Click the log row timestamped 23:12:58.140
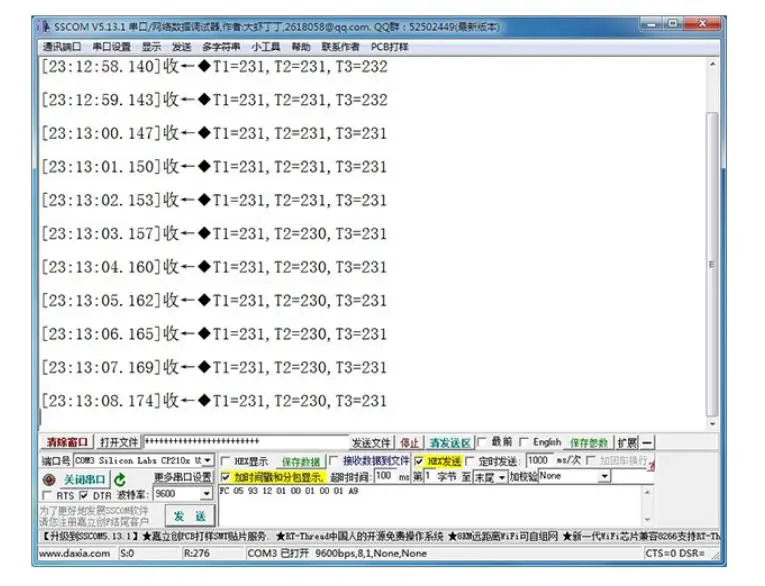The image size is (765, 586). 215,66
